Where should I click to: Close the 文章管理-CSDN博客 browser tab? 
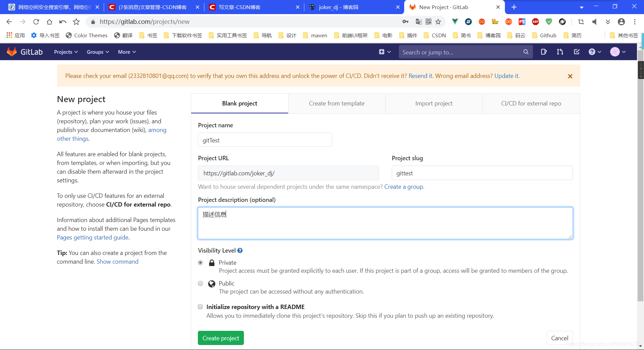197,7
